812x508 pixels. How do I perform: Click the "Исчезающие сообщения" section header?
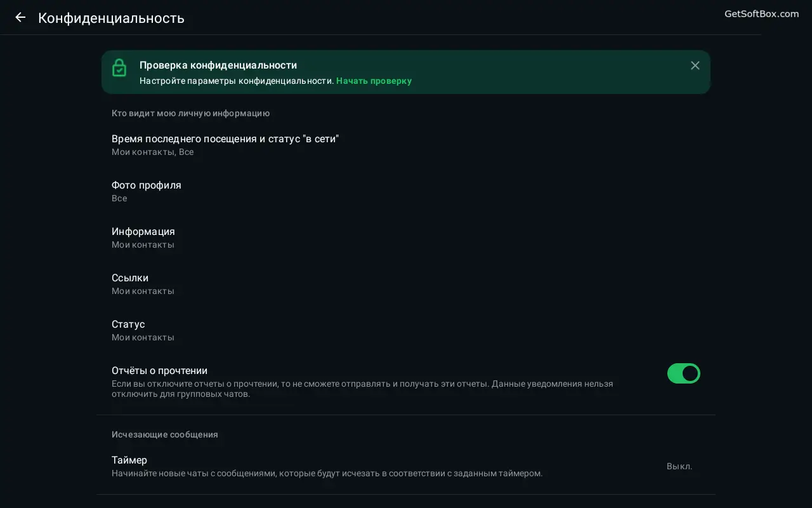point(165,435)
